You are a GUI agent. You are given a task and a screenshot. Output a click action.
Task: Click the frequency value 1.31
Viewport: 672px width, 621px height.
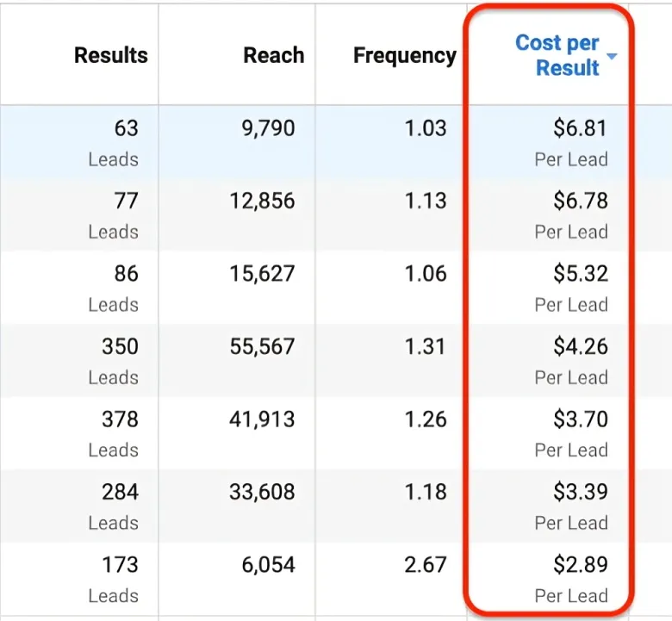[426, 346]
